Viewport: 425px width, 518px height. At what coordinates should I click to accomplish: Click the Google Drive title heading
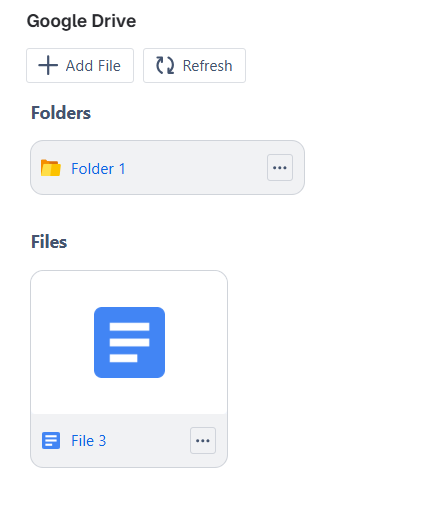(x=81, y=21)
